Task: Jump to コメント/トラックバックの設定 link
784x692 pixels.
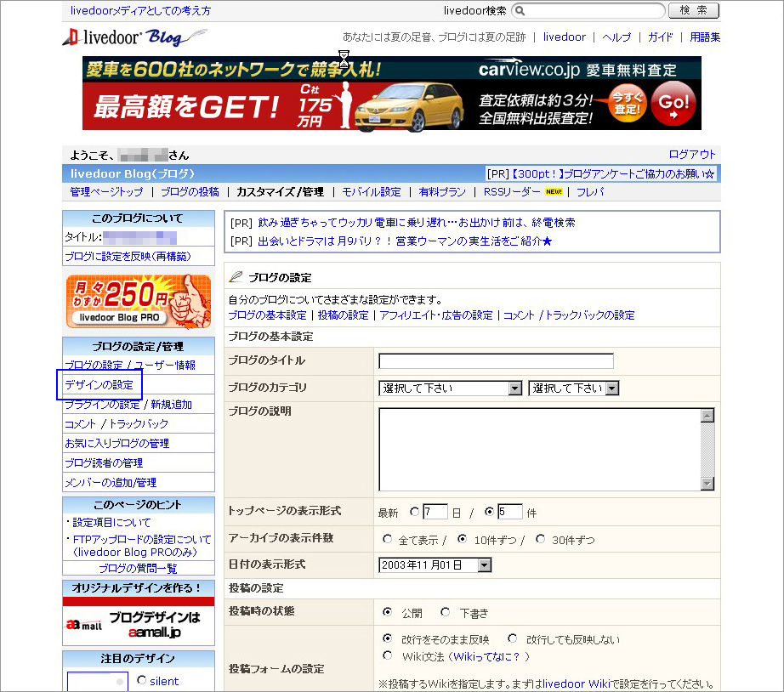Action: click(x=569, y=315)
